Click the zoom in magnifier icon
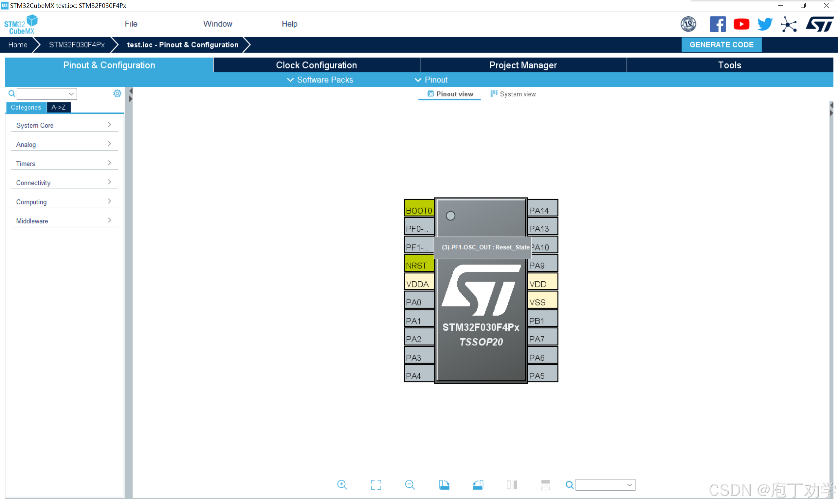Viewport: 838px width, 504px height. [x=342, y=485]
